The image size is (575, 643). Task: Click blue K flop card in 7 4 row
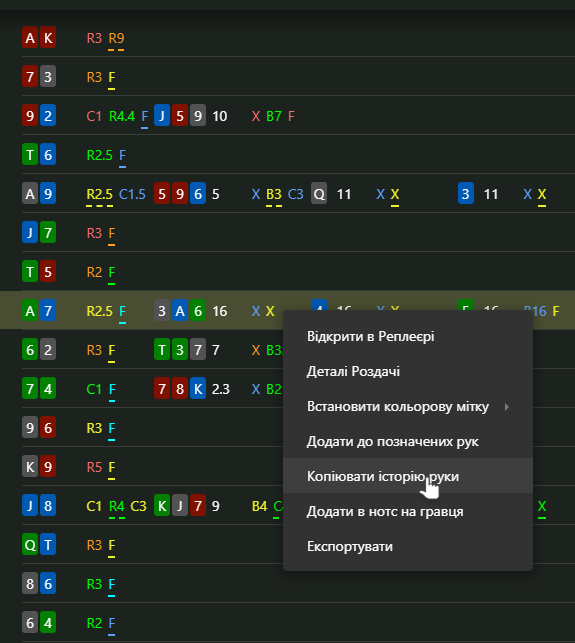click(x=198, y=389)
